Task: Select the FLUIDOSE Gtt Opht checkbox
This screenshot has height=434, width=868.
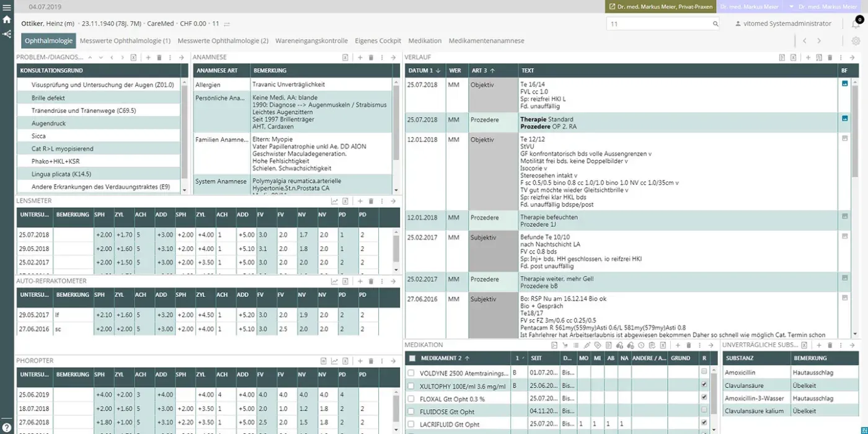Action: pos(411,412)
